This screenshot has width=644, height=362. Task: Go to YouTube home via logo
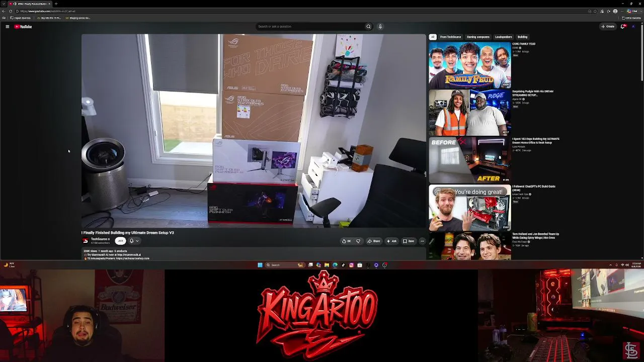[x=23, y=27]
